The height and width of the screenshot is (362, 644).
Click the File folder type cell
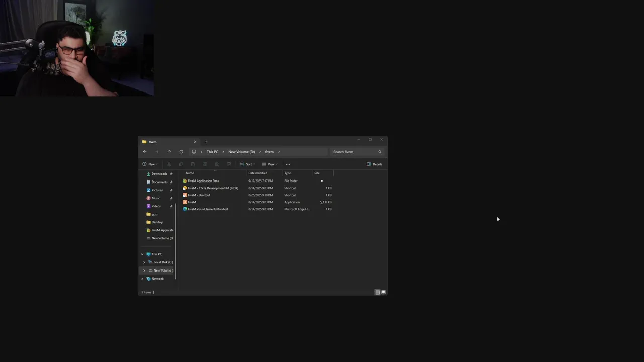pos(291,181)
